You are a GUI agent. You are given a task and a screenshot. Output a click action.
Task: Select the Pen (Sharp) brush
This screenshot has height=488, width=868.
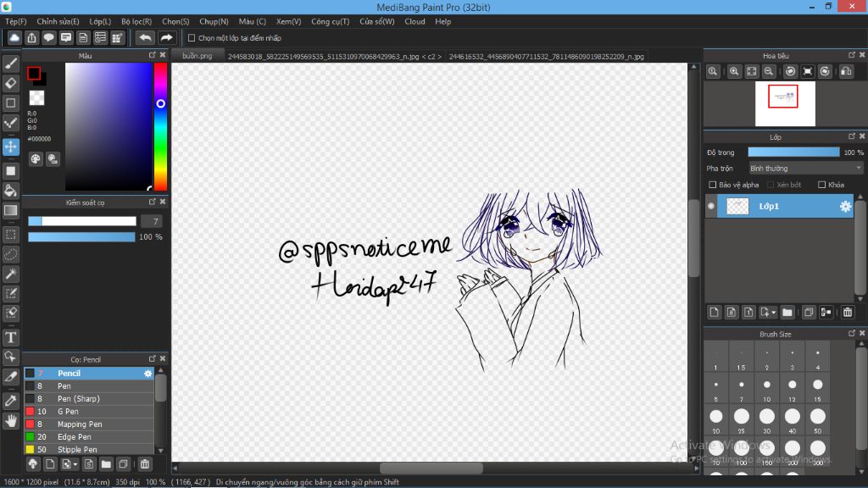[89, 399]
